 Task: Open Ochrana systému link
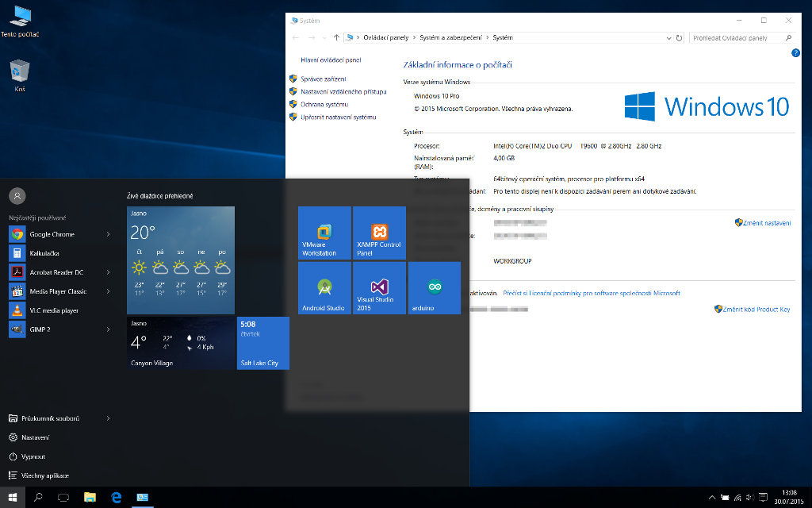tap(324, 104)
